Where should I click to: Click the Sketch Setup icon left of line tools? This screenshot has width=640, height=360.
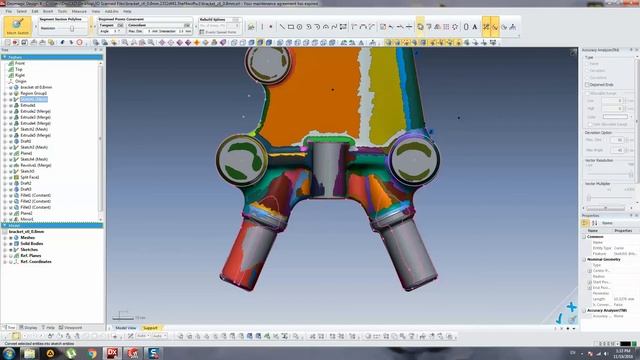251,27
